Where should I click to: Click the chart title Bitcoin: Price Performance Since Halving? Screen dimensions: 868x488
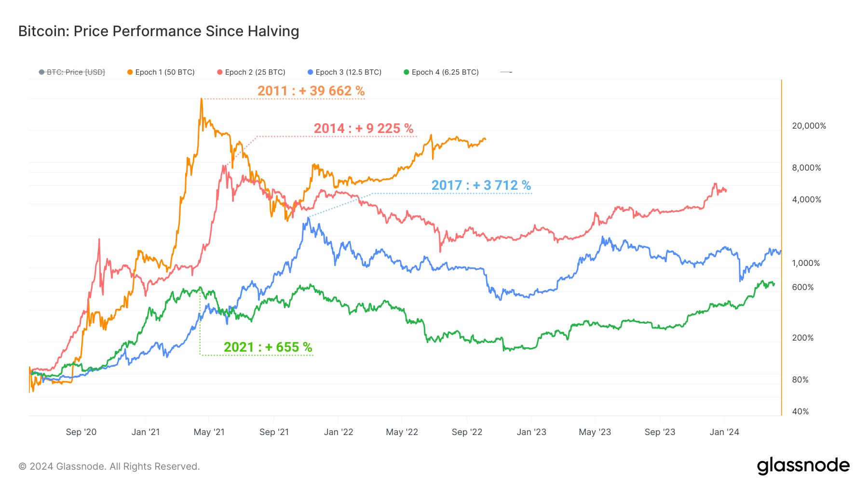(159, 31)
